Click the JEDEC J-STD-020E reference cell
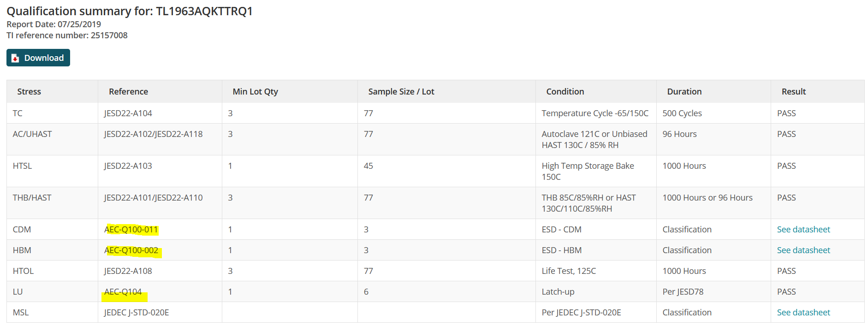This screenshot has width=868, height=326. coord(137,313)
